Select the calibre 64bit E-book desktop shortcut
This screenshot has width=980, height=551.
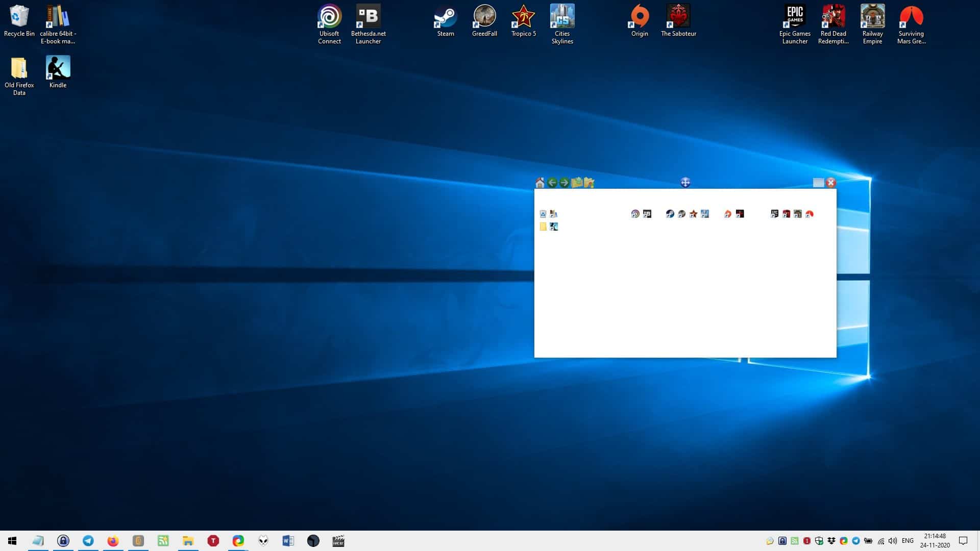click(x=58, y=24)
